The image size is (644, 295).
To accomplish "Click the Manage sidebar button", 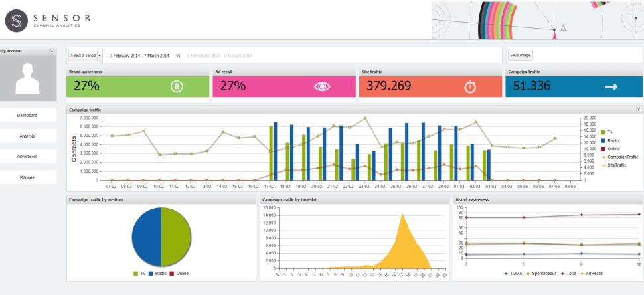I will (x=28, y=177).
